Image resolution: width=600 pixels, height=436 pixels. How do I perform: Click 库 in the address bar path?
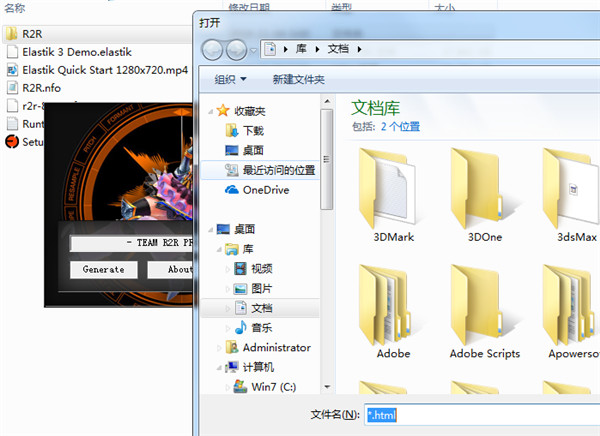coord(301,49)
